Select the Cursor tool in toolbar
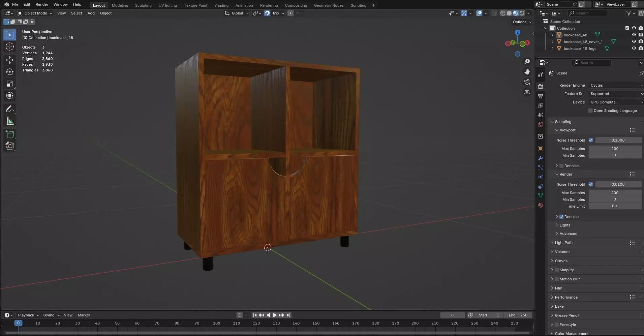 point(10,47)
